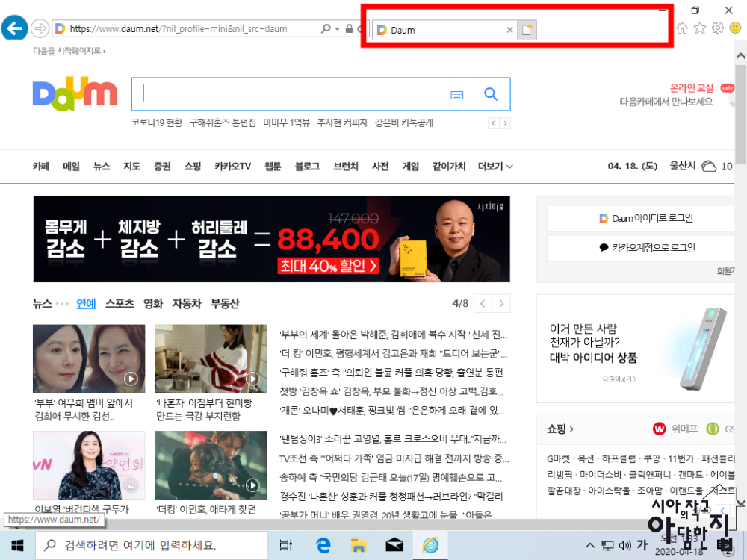Click the G마켓 shopping link
The width and height of the screenshot is (747, 560).
pyautogui.click(x=558, y=458)
